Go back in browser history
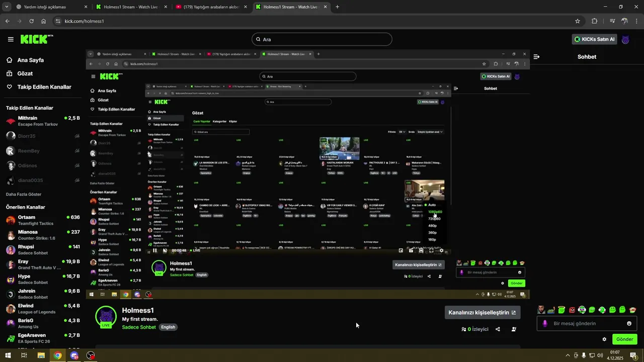The height and width of the screenshot is (362, 644). click(x=7, y=21)
